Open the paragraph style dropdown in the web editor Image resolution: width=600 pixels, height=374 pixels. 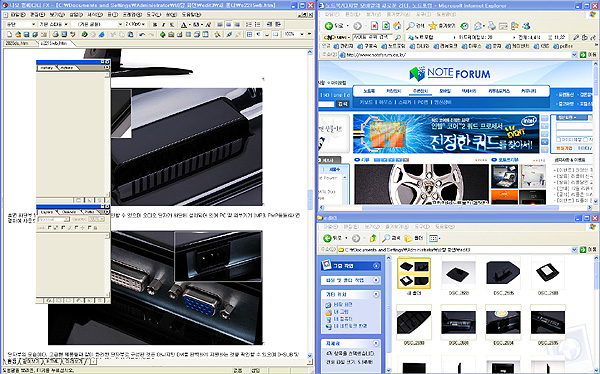pyautogui.click(x=34, y=24)
